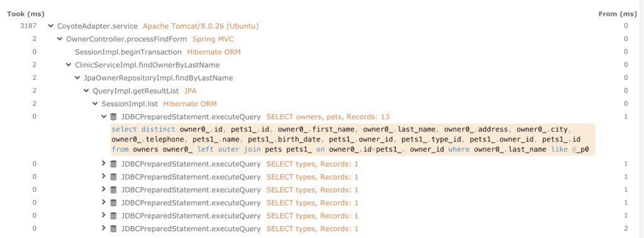Expand the SELECT types row starting at 2 ms
The height and width of the screenshot is (238, 644).
coord(104,228)
